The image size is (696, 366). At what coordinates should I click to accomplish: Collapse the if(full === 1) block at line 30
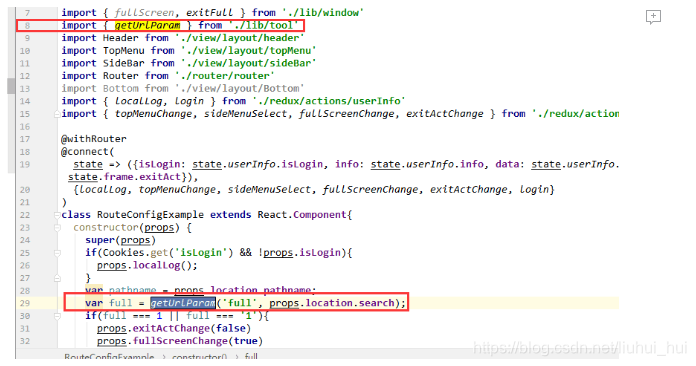pyautogui.click(x=57, y=316)
